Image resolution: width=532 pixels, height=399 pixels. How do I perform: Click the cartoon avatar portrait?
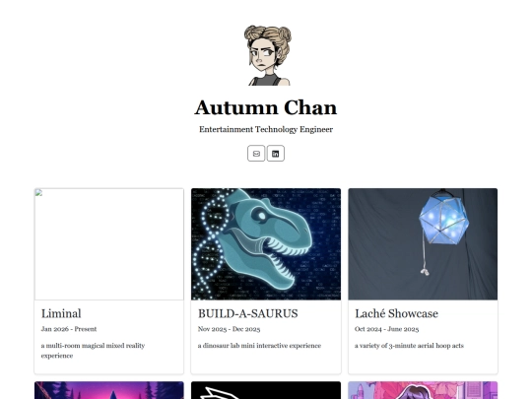point(268,55)
